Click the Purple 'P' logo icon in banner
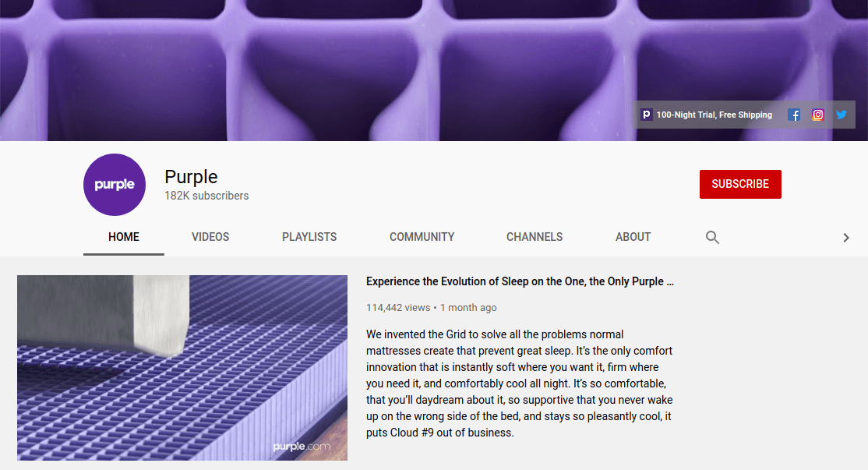The width and height of the screenshot is (868, 470). [646, 115]
